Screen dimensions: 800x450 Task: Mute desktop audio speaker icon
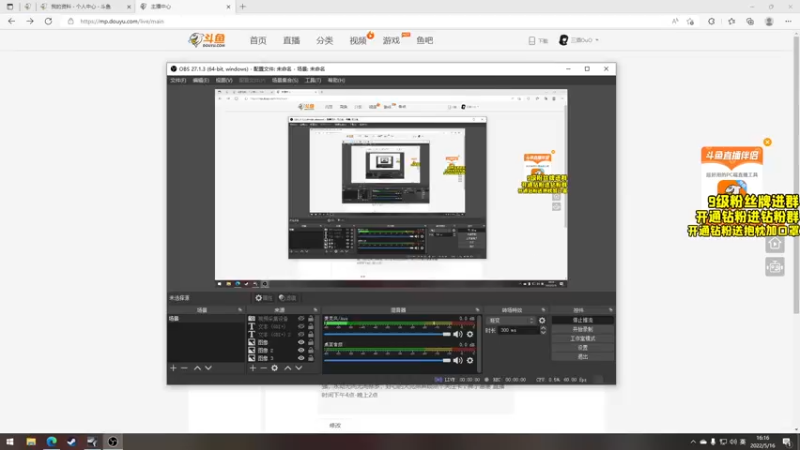[x=458, y=360]
